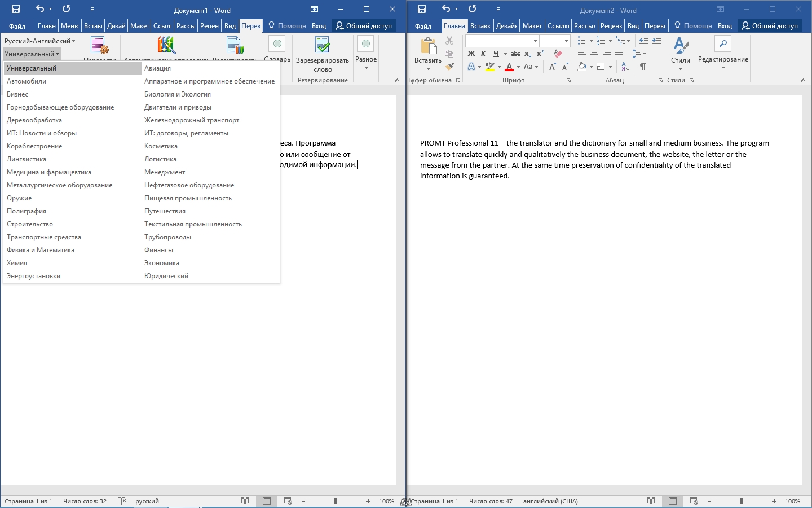Image resolution: width=812 pixels, height=508 pixels.
Task: Select the Юридический translation profile
Action: pyautogui.click(x=166, y=276)
